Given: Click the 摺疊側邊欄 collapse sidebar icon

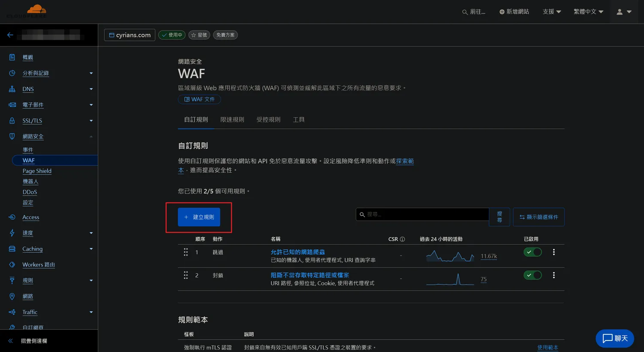Looking at the screenshot, I should point(11,341).
